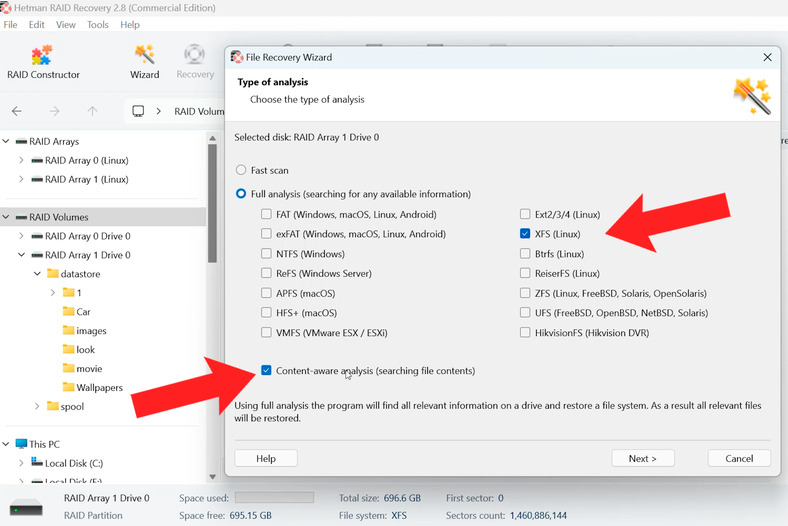
Task: Click the wizard's Help button
Action: tap(266, 458)
